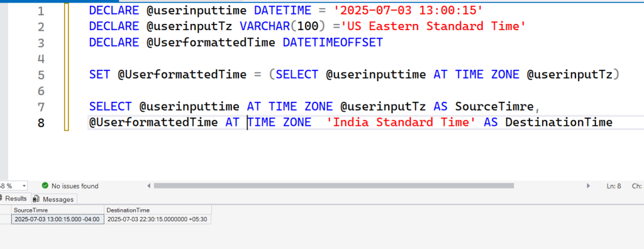Click line number 7 in the gutter
This screenshot has width=644, height=249.
pyautogui.click(x=41, y=107)
